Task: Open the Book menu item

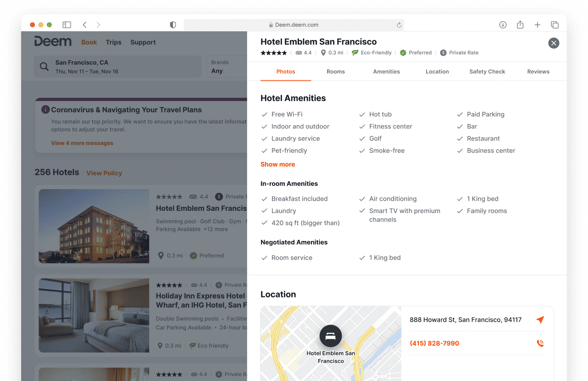Action: point(89,42)
